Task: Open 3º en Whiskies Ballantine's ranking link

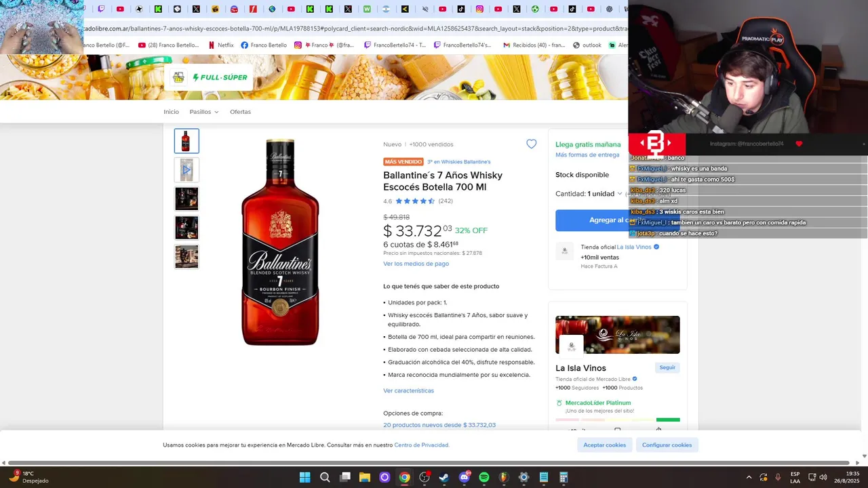Action: tap(458, 162)
